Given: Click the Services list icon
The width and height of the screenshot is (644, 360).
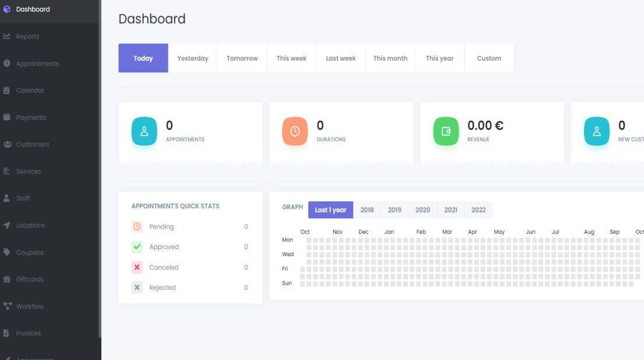Looking at the screenshot, I should [6, 171].
